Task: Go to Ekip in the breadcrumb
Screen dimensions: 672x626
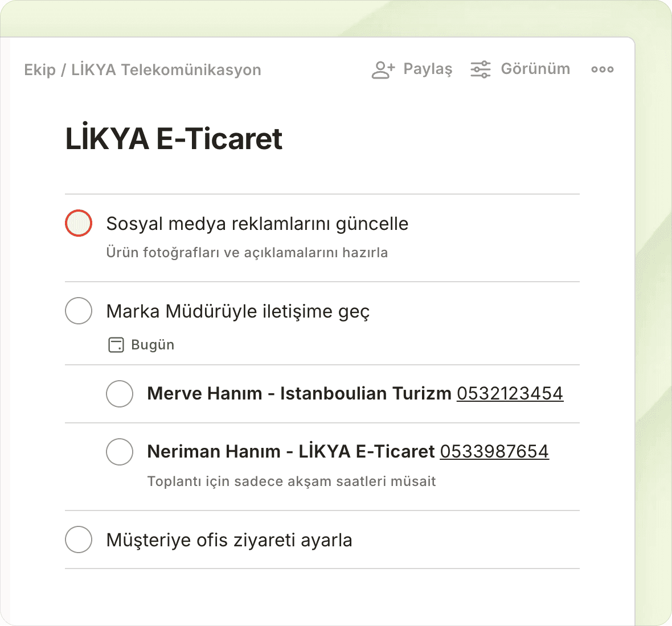Action: coord(40,70)
